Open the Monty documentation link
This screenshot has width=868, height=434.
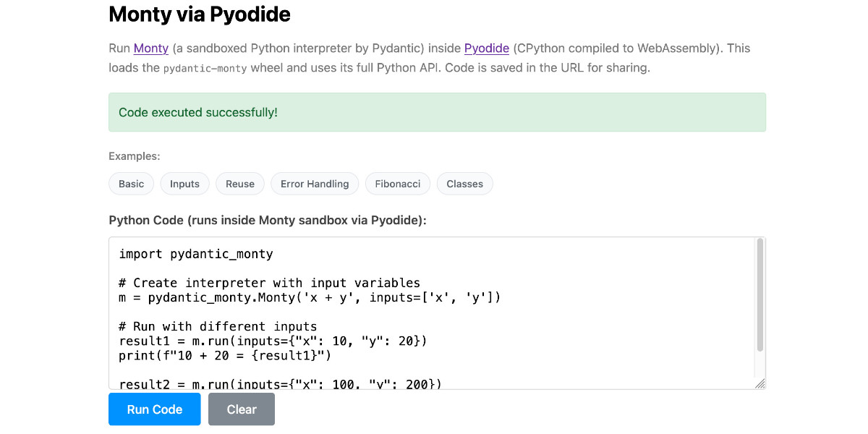tap(150, 48)
